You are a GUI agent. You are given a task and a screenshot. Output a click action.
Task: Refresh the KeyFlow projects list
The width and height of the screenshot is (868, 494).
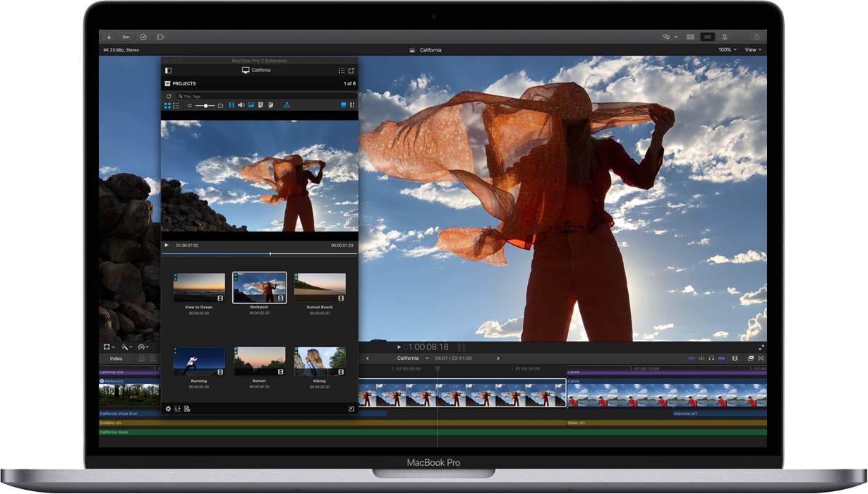[168, 95]
